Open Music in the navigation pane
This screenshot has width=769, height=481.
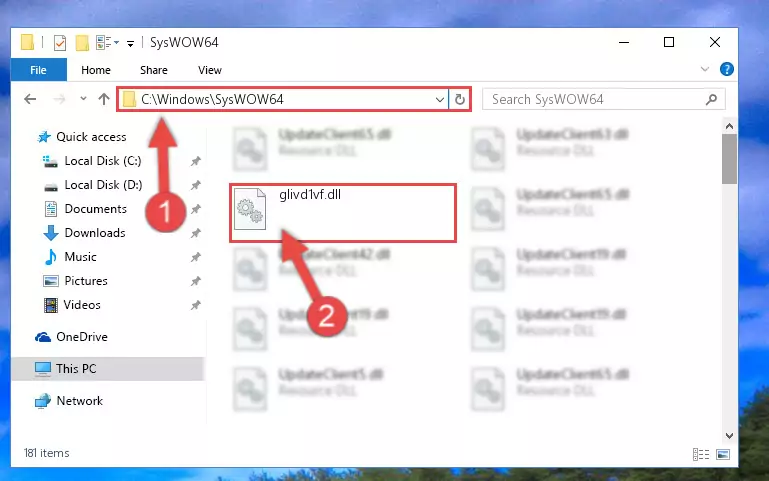point(80,257)
